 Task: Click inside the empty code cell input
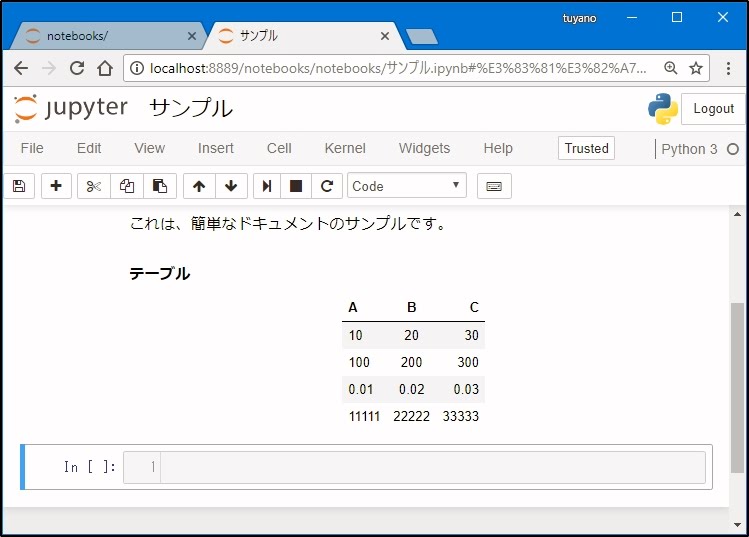[x=432, y=467]
